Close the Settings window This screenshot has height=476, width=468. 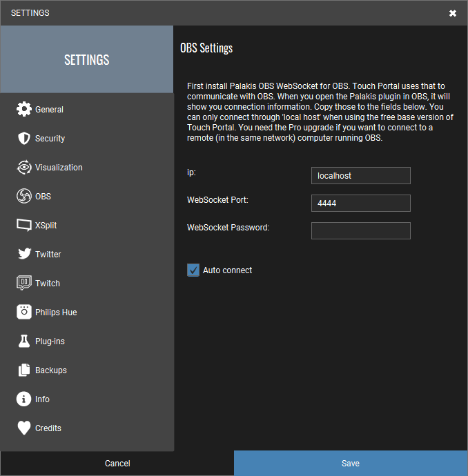[x=453, y=13]
